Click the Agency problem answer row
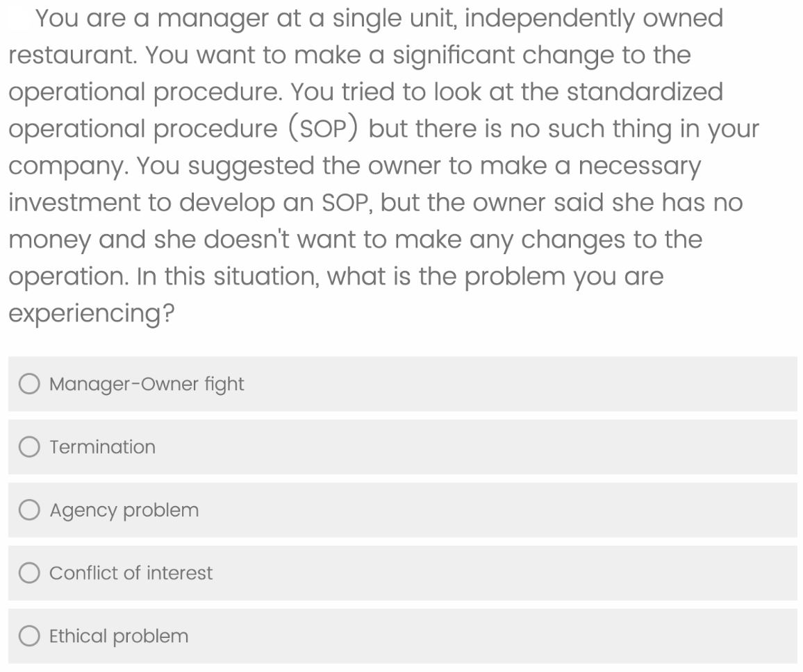The height and width of the screenshot is (672, 803). 401,510
